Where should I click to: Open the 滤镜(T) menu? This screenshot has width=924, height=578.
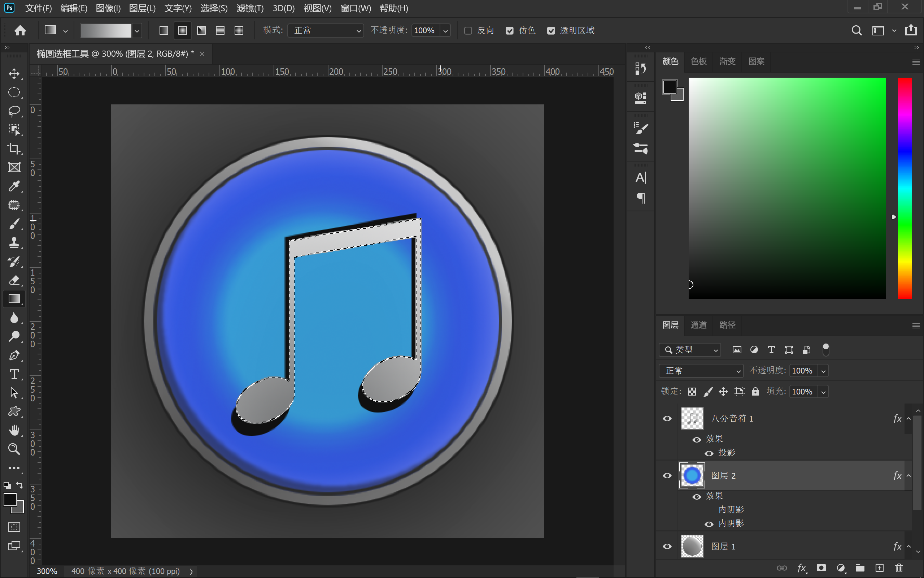click(250, 8)
